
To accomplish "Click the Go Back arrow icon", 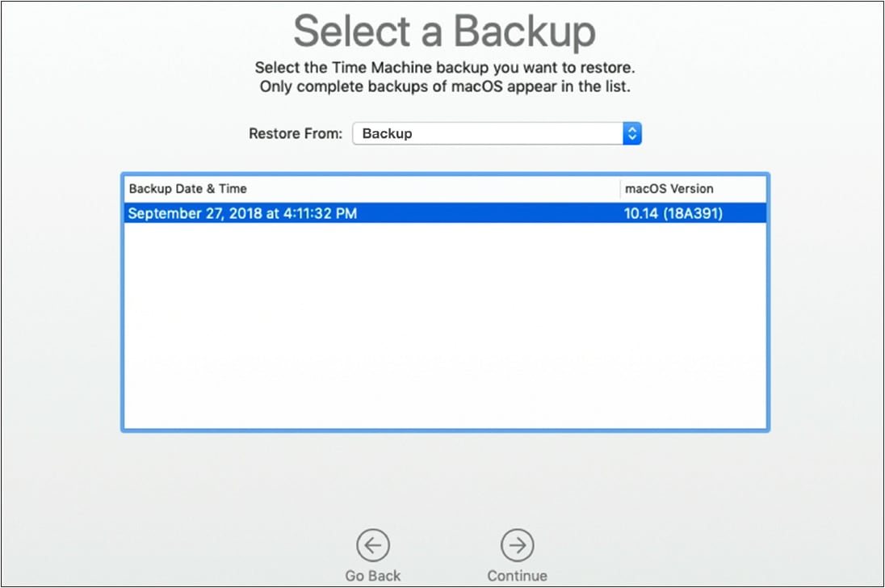I will (372, 544).
